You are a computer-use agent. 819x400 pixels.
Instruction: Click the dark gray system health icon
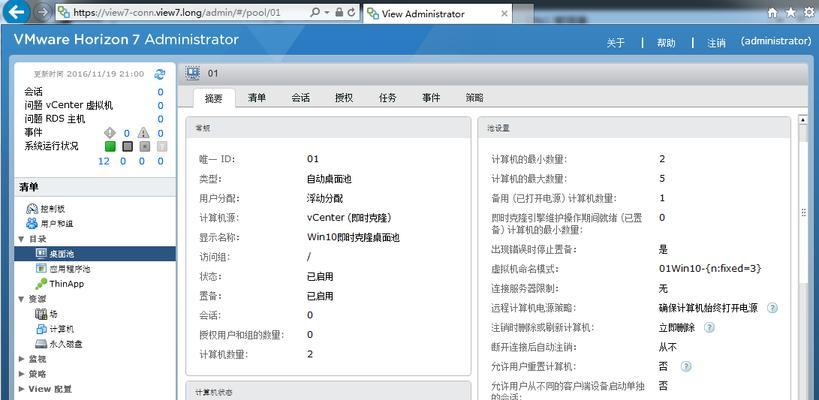127,146
